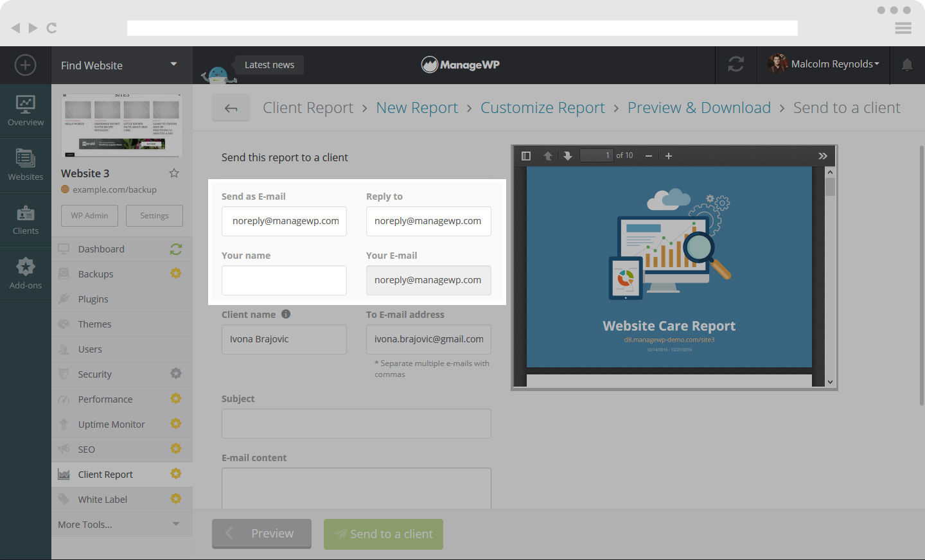This screenshot has width=925, height=560.
Task: Click Latest news bubble
Action: click(x=269, y=65)
